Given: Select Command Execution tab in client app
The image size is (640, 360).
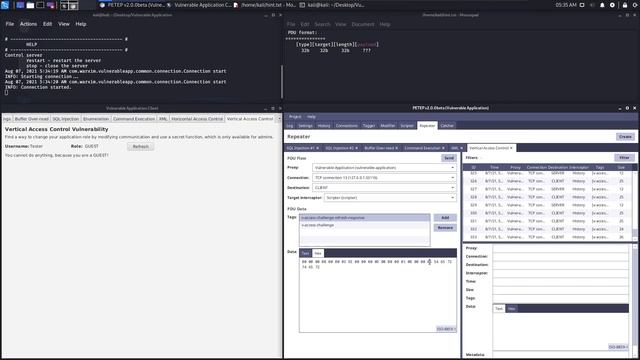Looking at the screenshot, I should pyautogui.click(x=134, y=119).
